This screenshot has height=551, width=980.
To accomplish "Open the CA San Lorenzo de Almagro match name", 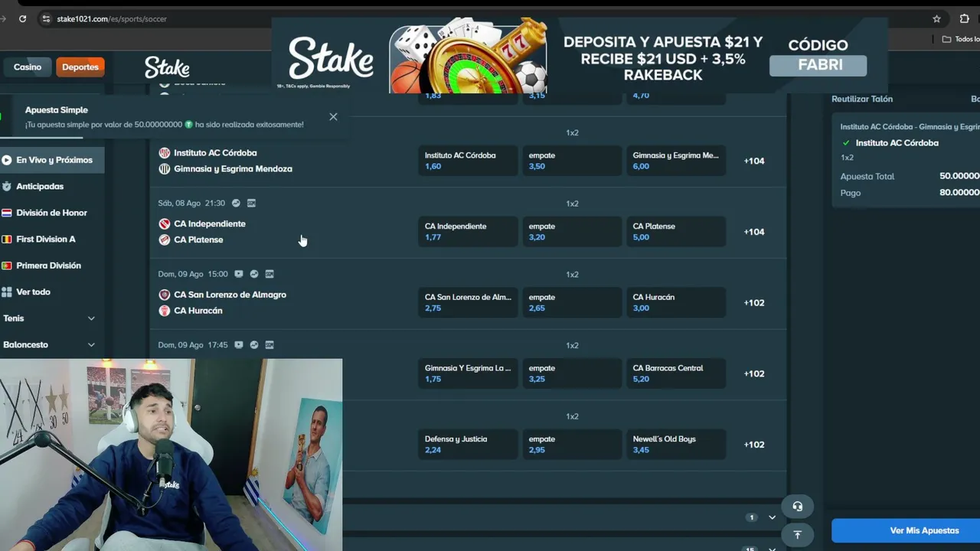I will coord(230,295).
